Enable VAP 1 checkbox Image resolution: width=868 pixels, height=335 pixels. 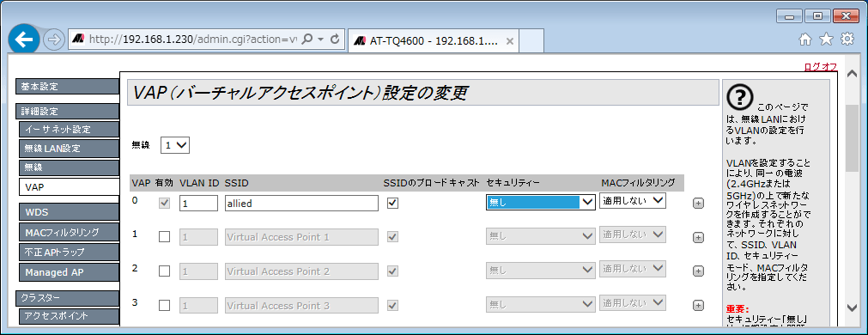pyautogui.click(x=164, y=237)
